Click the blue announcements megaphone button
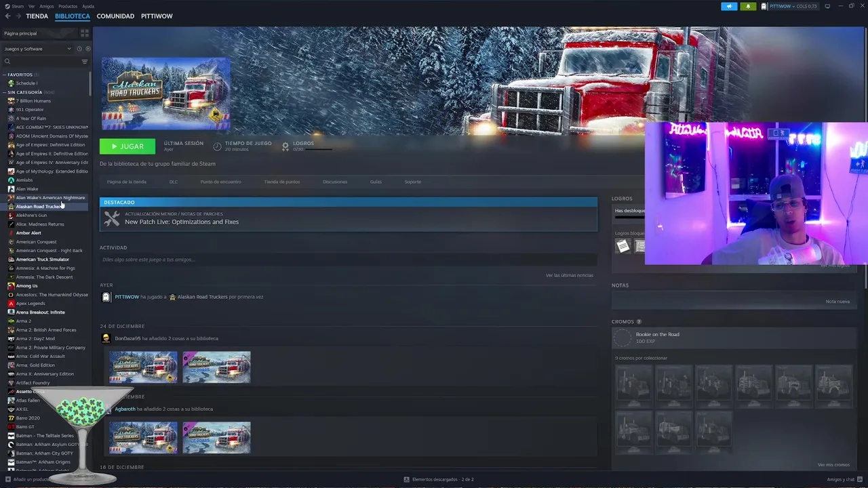The height and width of the screenshot is (488, 868). [729, 6]
